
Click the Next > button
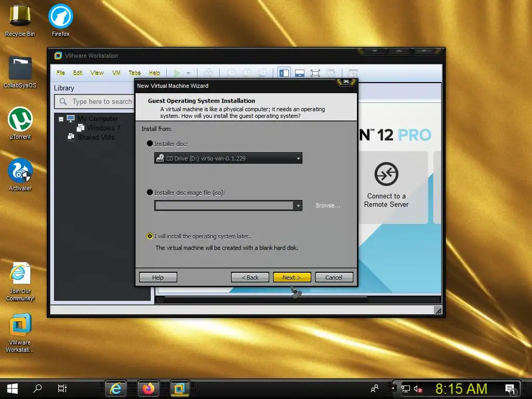click(292, 277)
